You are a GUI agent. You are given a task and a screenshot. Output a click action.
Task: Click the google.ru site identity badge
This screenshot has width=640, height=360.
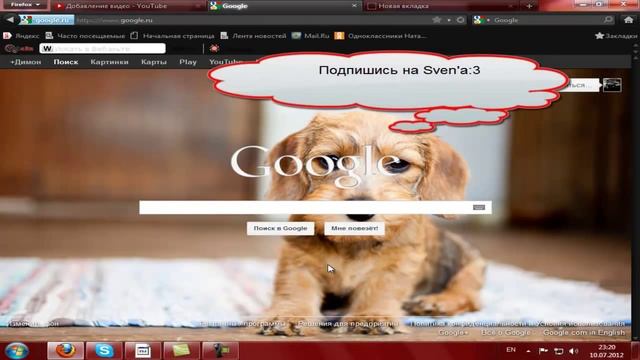click(47, 20)
